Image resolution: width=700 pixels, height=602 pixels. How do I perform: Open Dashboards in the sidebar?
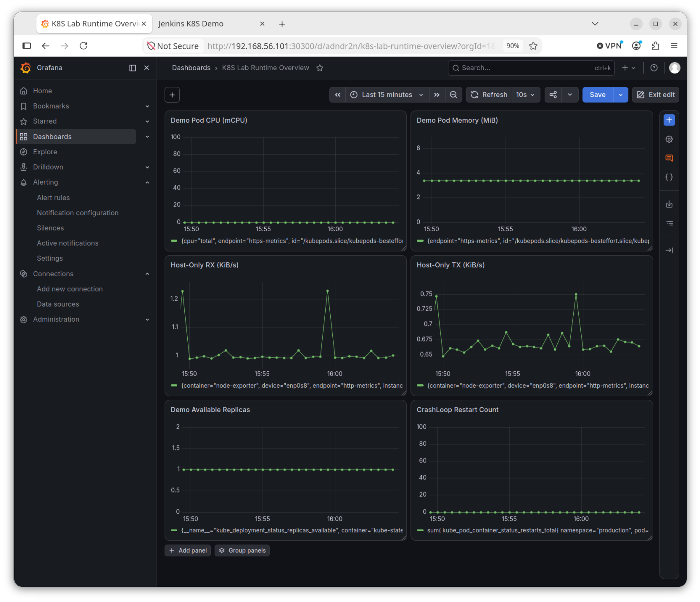(52, 137)
